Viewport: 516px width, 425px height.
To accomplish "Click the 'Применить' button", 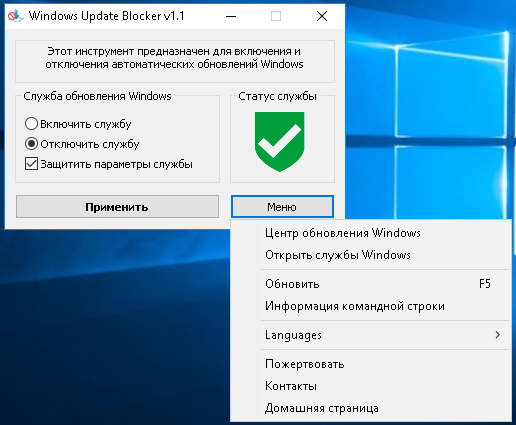I will (117, 207).
